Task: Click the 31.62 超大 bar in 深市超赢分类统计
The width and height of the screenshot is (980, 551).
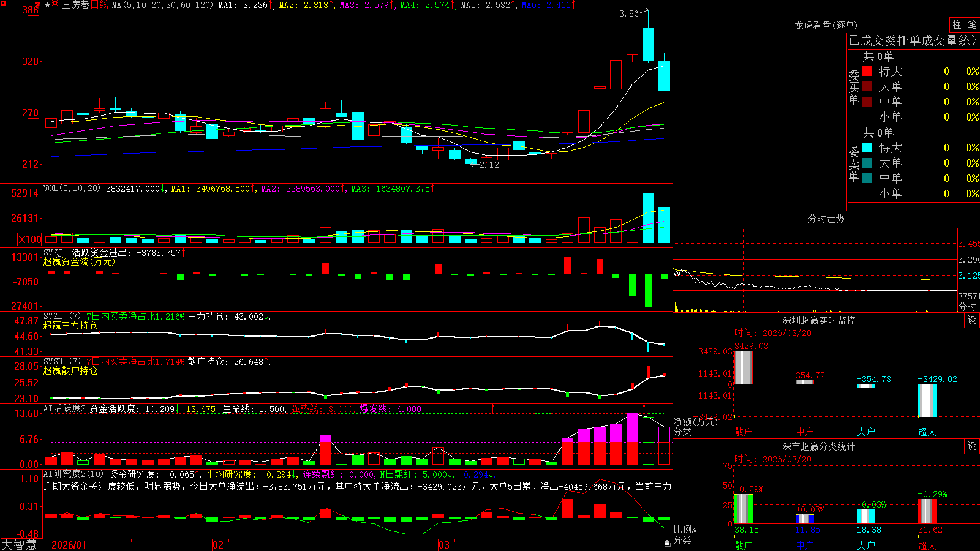Action: pyautogui.click(x=927, y=511)
